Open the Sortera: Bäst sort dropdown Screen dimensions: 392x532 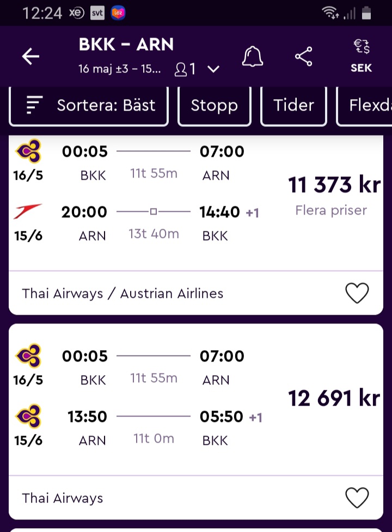(x=90, y=105)
